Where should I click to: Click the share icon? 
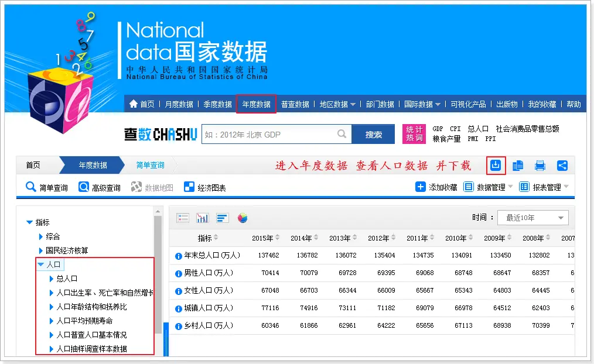562,166
